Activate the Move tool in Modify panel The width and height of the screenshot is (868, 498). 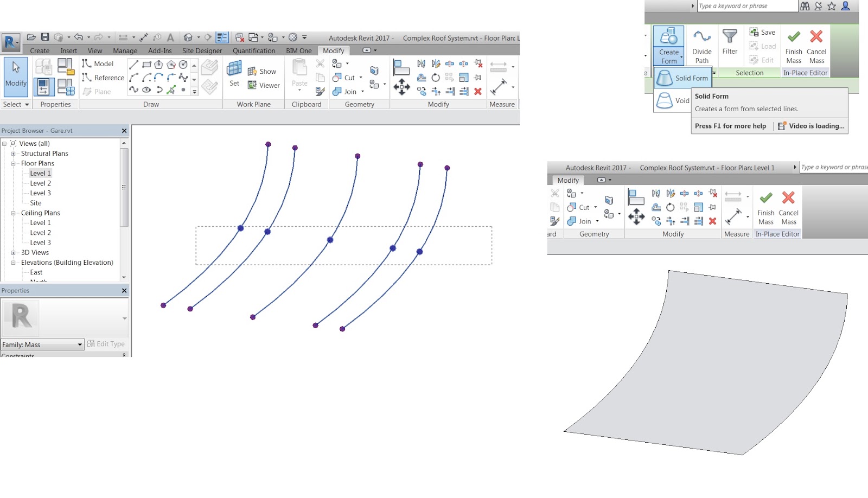[x=403, y=87]
